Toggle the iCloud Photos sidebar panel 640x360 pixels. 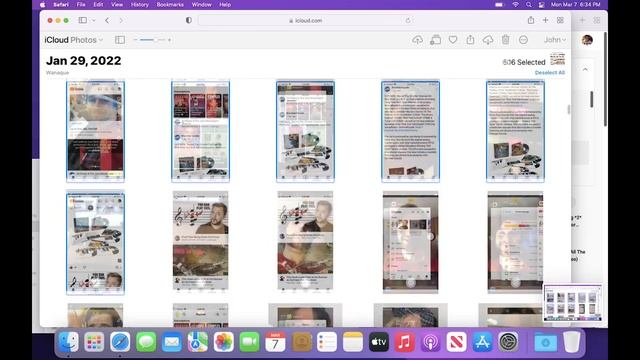pos(120,40)
